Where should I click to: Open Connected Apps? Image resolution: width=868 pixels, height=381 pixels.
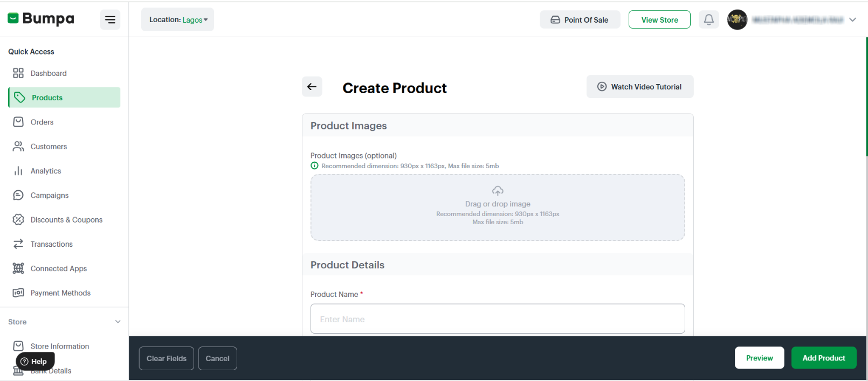click(x=59, y=268)
